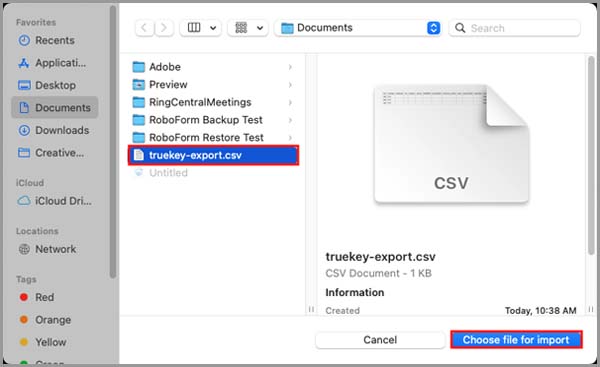Expand the RoboForm Backup Test chevron
The width and height of the screenshot is (600, 367).
tap(290, 120)
